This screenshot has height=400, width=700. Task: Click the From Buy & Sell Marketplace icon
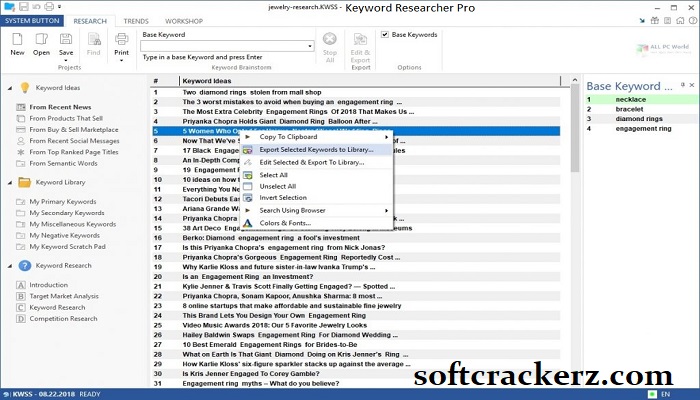click(x=21, y=129)
